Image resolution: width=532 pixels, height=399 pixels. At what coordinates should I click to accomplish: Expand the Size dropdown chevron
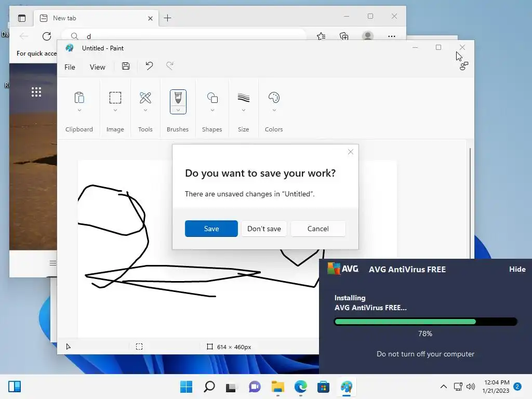coord(244,110)
